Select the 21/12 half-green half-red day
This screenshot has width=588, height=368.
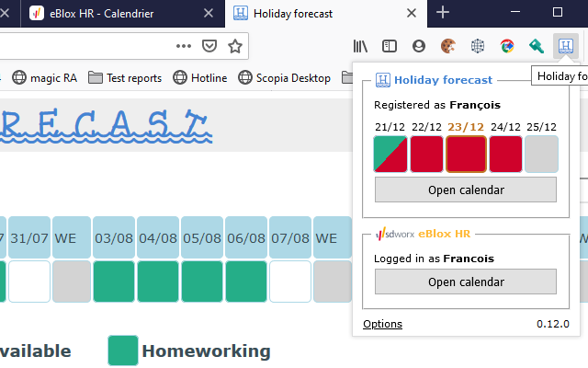(390, 154)
